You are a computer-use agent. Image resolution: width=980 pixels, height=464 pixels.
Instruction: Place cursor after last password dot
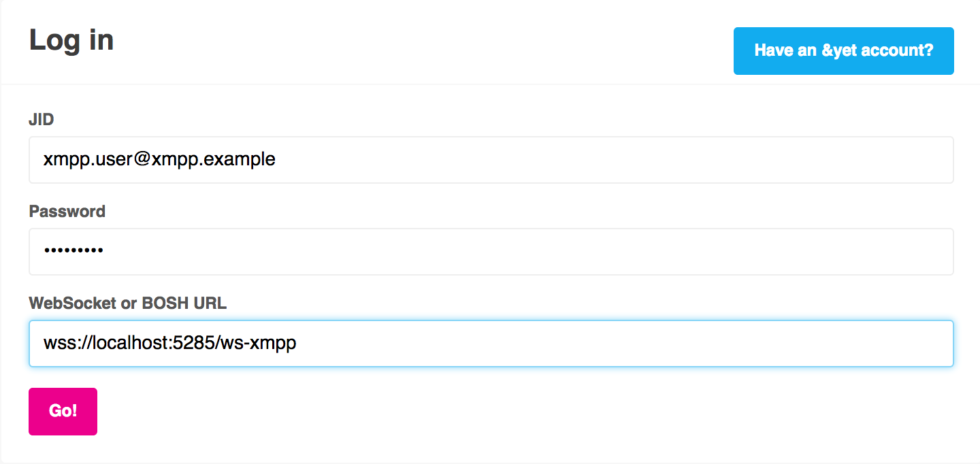pyautogui.click(x=104, y=251)
